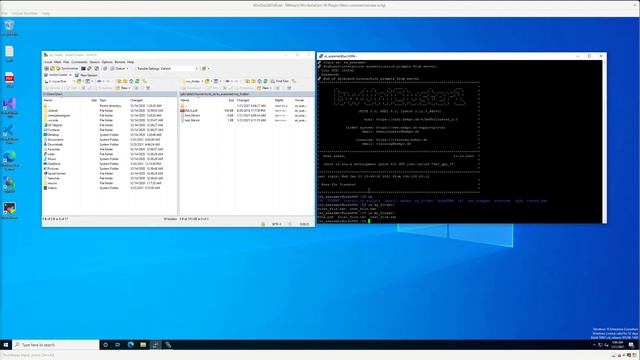The height and width of the screenshot is (360, 640).
Task: Open the Recycle Bin desktop icon
Action: [x=9, y=28]
